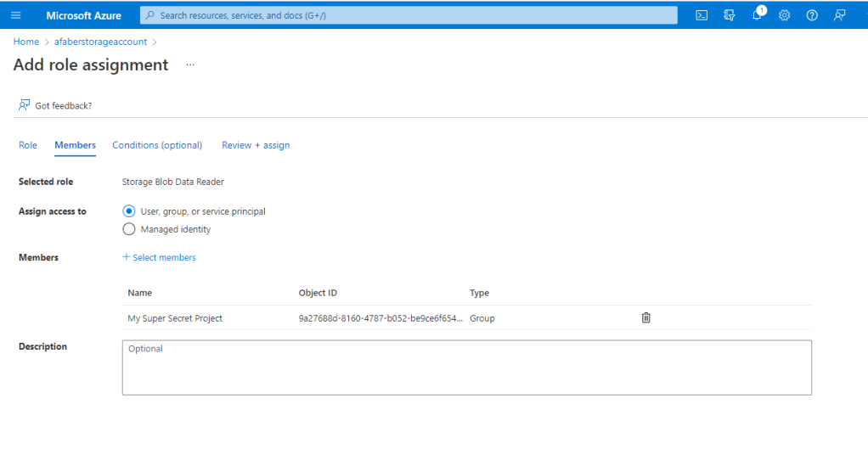This screenshot has width=868, height=460.
Task: Click the Got feedback? button
Action: (x=55, y=105)
